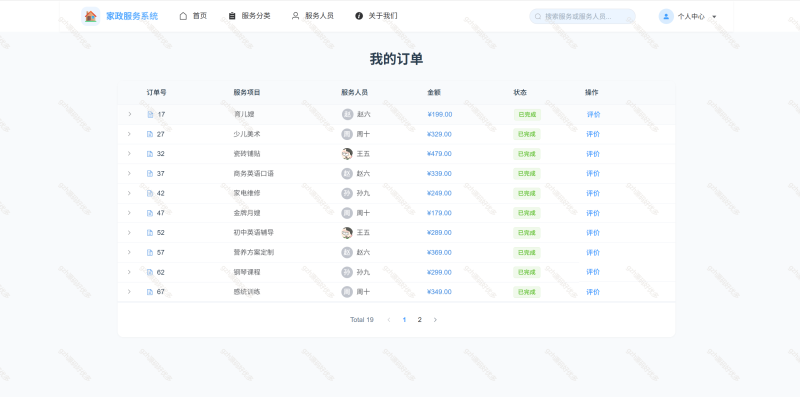Click 王五 photo avatar in 瓷砖铺贴 row
800x397 pixels.
pyautogui.click(x=347, y=154)
